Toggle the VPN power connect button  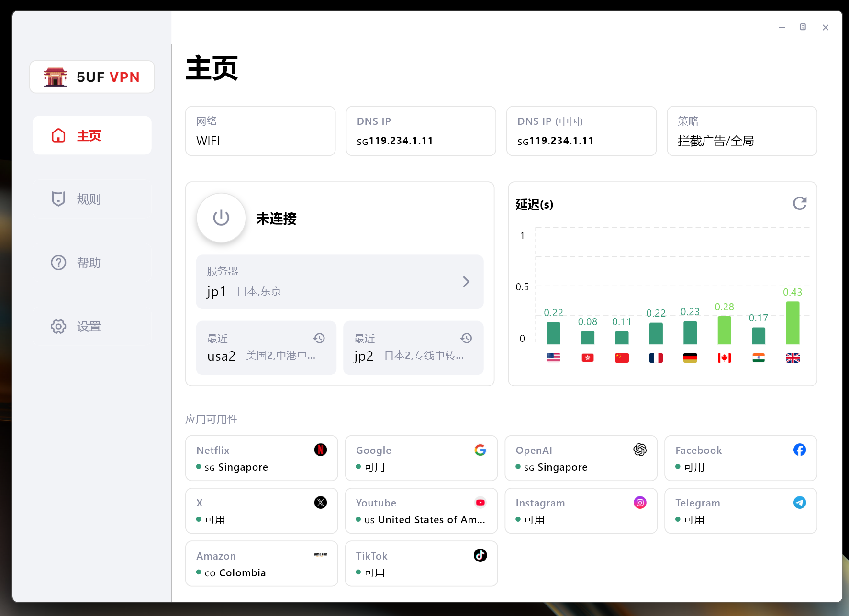coord(221,218)
